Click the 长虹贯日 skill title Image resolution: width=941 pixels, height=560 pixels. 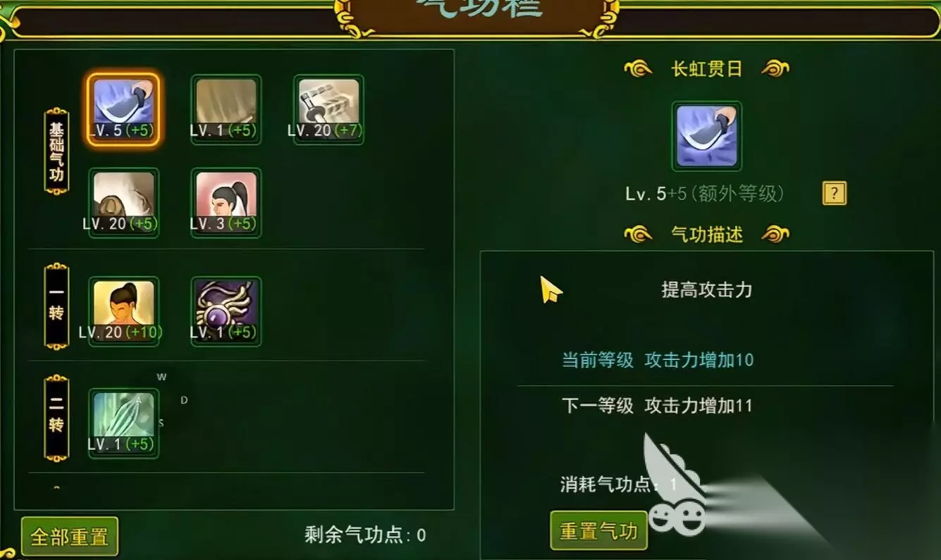tap(707, 69)
